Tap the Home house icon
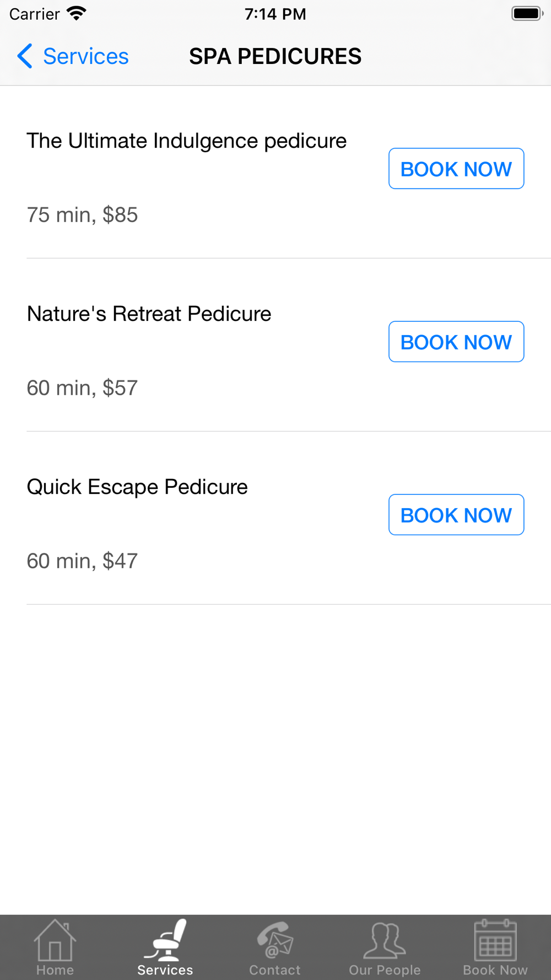The width and height of the screenshot is (551, 980). coord(55,940)
